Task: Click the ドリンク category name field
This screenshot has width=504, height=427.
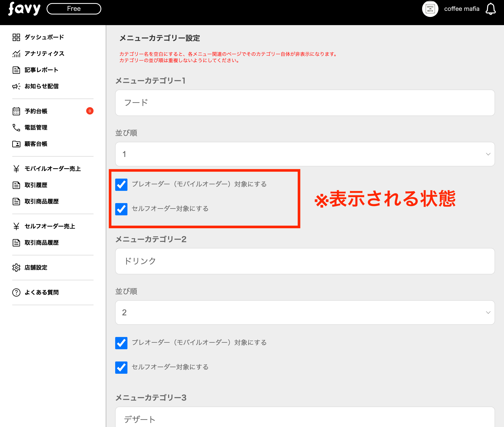Action: pyautogui.click(x=305, y=261)
